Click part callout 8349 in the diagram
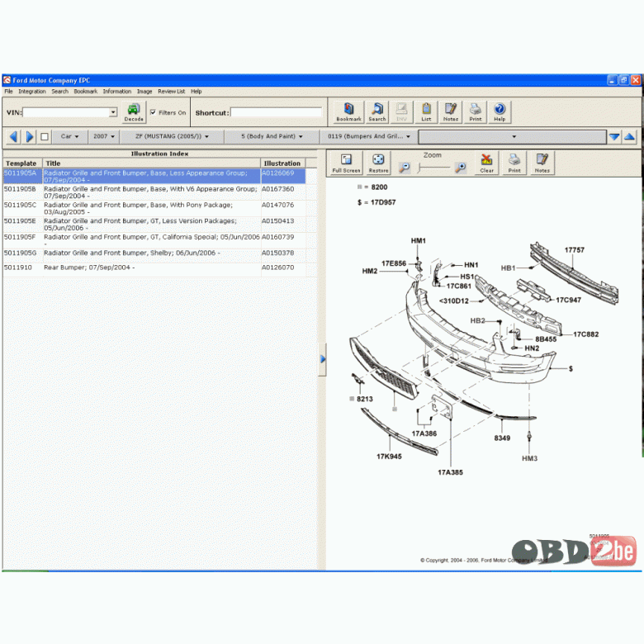The height and width of the screenshot is (644, 644). click(x=502, y=438)
